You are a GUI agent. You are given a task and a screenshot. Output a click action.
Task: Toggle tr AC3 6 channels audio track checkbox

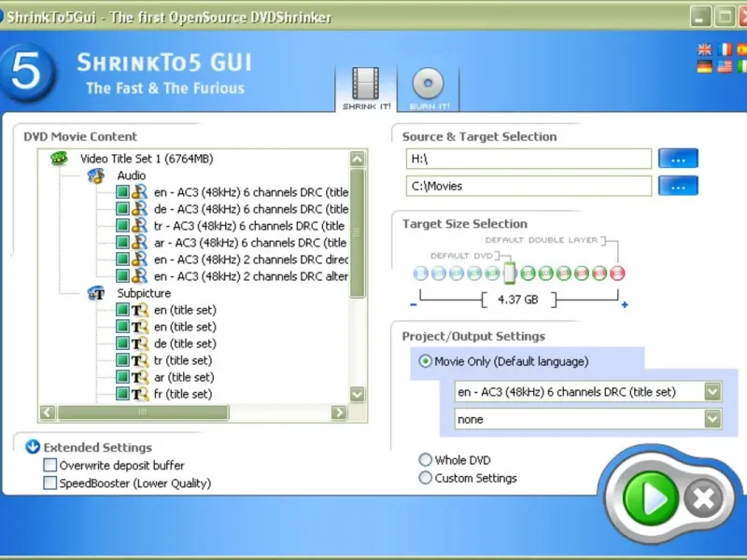[x=122, y=225]
